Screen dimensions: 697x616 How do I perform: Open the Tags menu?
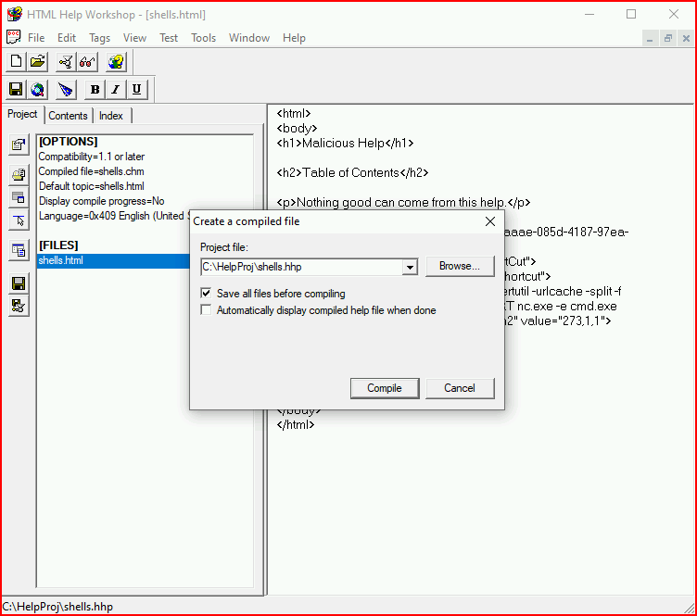click(99, 38)
